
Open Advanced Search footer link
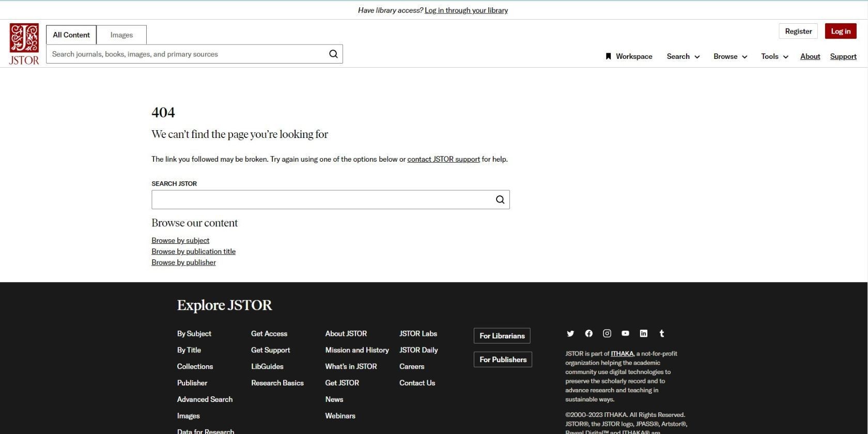coord(205,399)
